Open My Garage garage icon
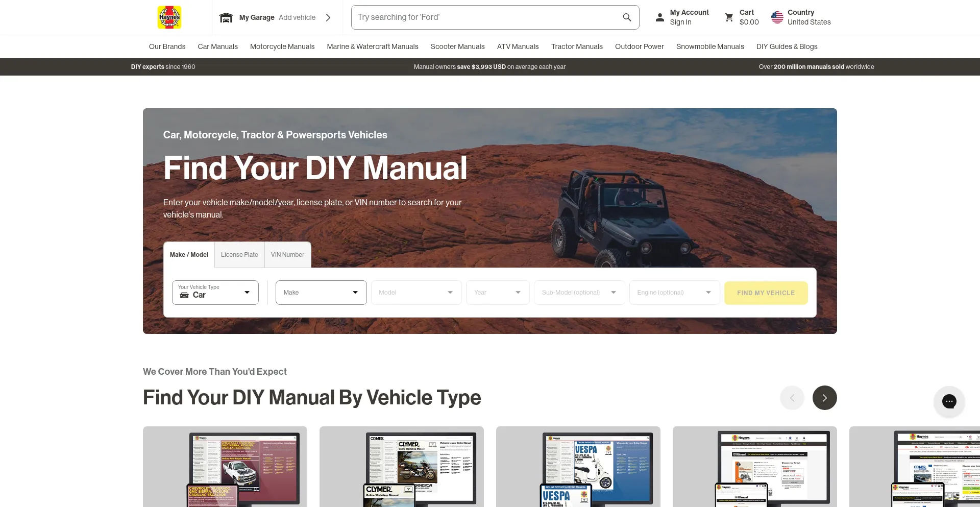The height and width of the screenshot is (507, 980). pos(226,18)
